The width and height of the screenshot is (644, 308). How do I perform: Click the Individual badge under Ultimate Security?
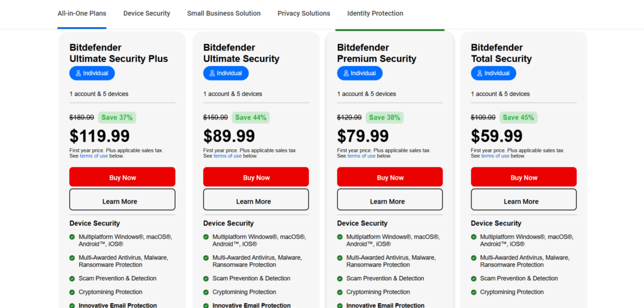click(226, 73)
